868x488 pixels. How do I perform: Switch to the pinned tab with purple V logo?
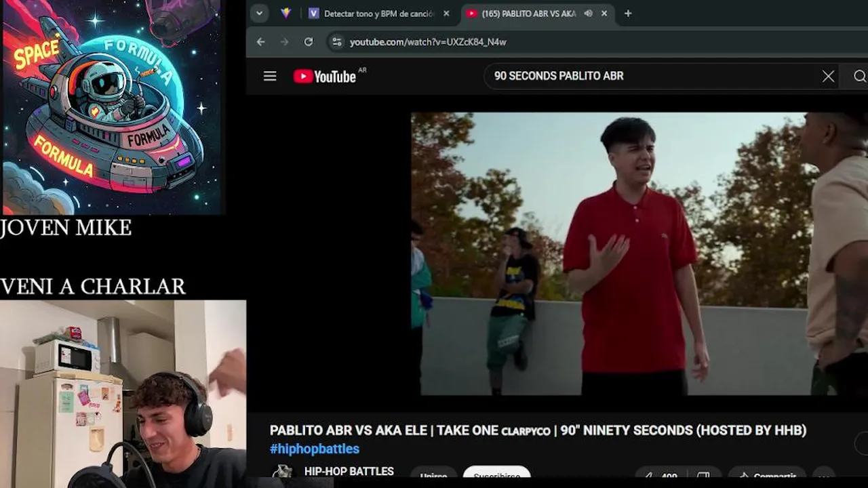(x=286, y=14)
